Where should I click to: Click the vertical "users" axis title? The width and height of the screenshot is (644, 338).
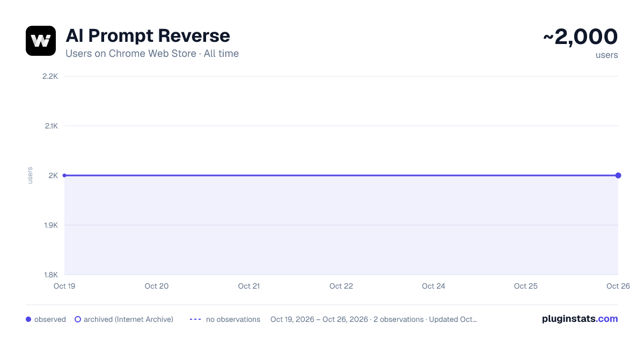coord(30,175)
